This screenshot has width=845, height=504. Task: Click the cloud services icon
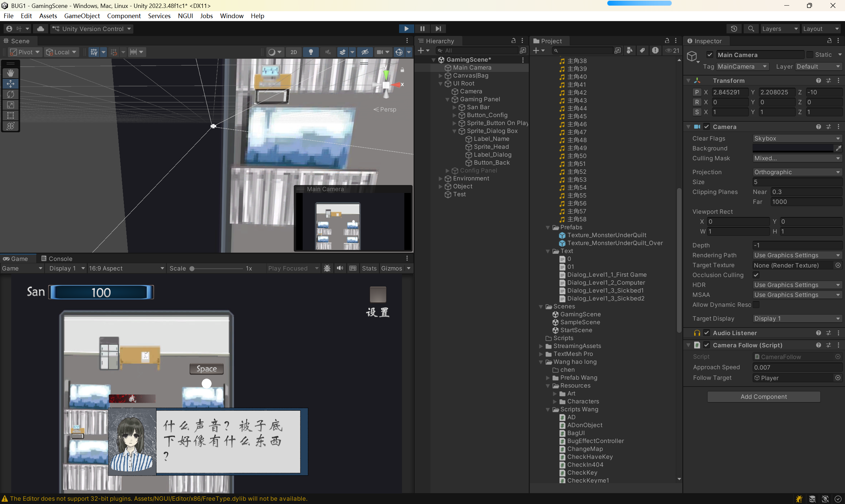click(40, 29)
